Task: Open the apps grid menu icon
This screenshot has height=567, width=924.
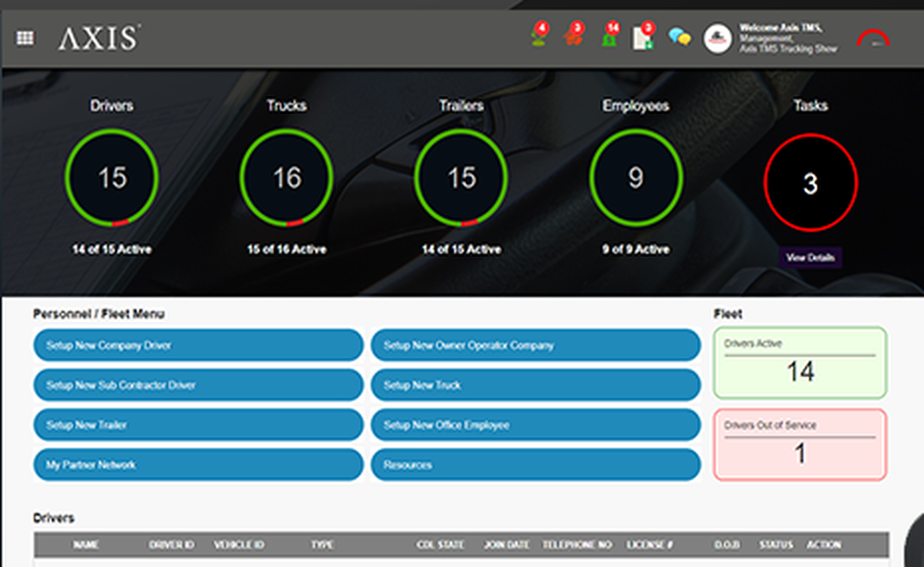Action: click(25, 39)
